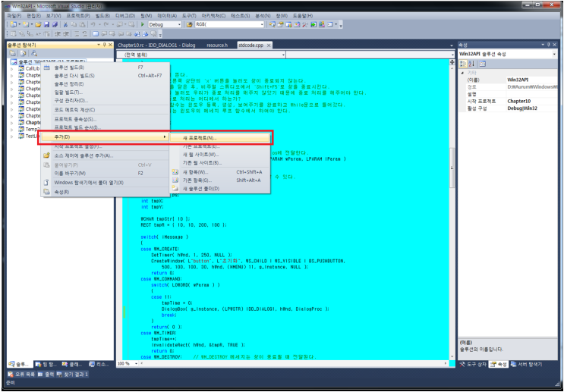Choose 솔루션 다시 빌드(S) in context menu
564x392 pixels.
(105, 76)
